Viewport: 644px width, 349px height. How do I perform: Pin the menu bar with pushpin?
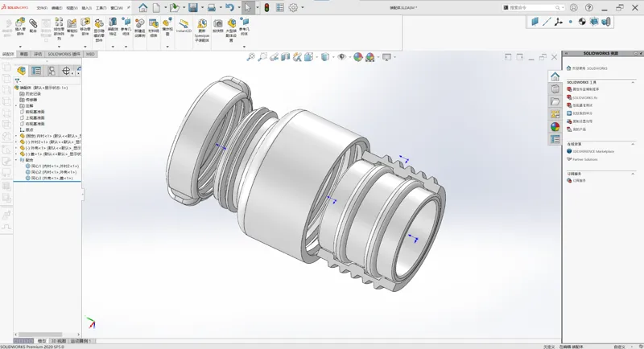[128, 7]
